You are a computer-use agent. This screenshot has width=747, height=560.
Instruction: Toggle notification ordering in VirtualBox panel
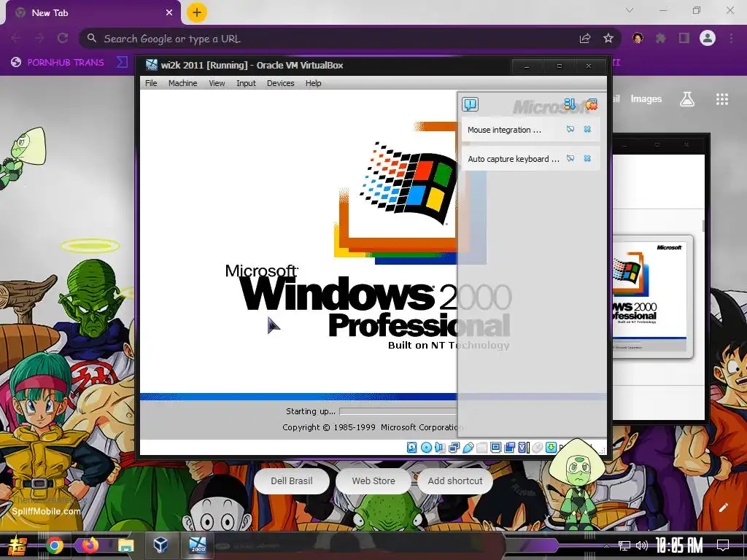[x=569, y=104]
